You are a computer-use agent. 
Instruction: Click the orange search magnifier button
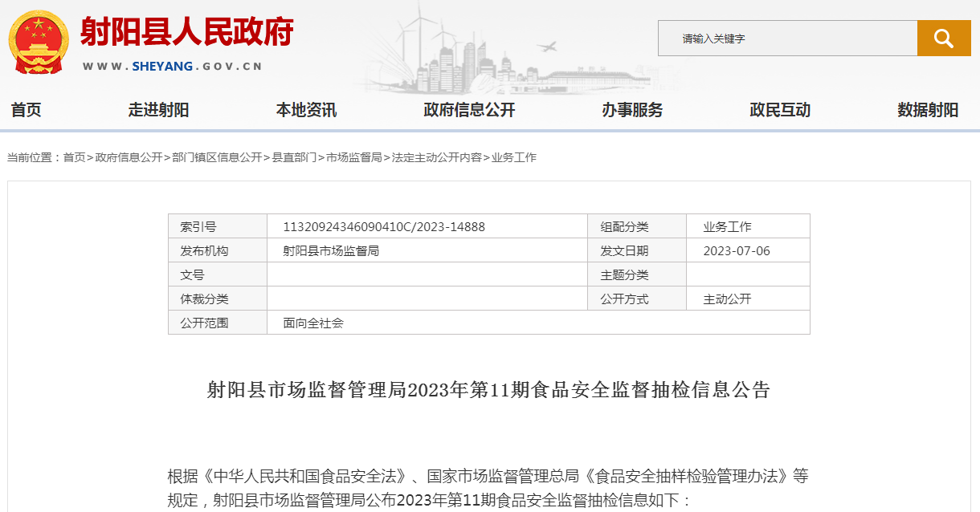[944, 38]
